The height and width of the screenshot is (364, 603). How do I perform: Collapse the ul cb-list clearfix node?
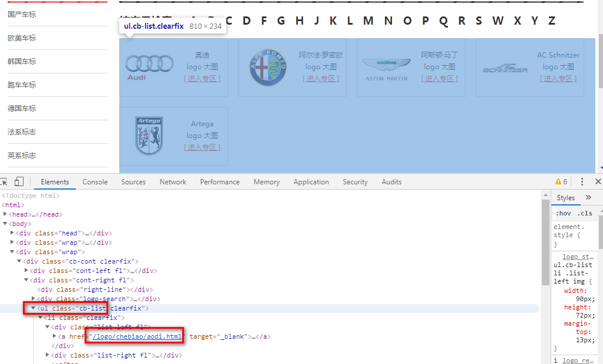tap(33, 308)
